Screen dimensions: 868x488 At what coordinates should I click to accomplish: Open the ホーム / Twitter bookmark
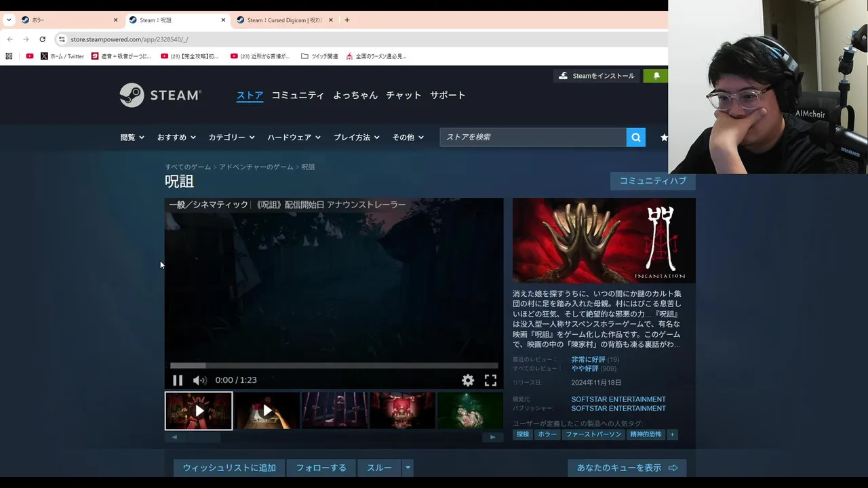click(62, 56)
